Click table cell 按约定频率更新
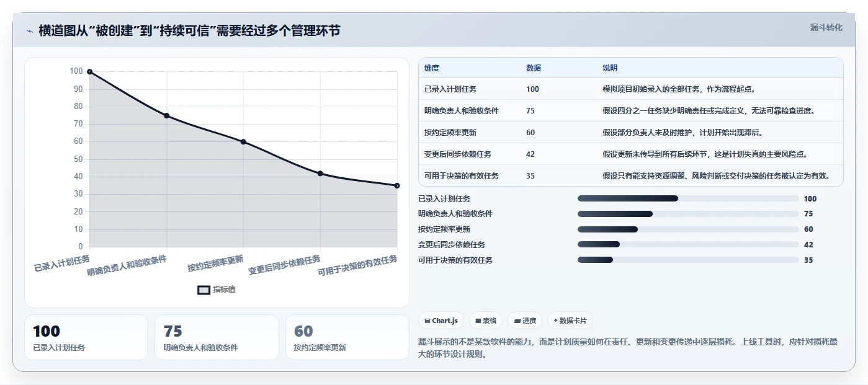 (450, 133)
